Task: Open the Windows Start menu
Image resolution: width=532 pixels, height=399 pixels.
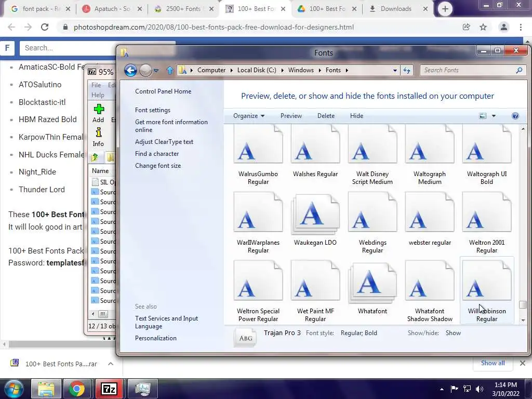Action: (x=14, y=389)
